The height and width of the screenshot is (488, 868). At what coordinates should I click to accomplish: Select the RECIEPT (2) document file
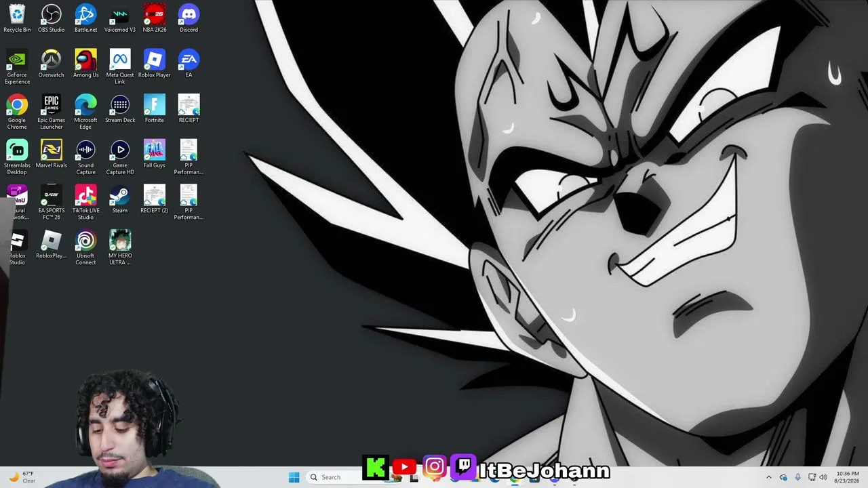point(155,199)
